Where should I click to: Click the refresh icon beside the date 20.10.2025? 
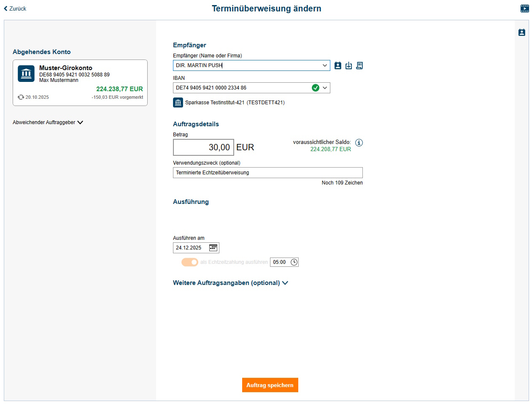[x=21, y=97]
